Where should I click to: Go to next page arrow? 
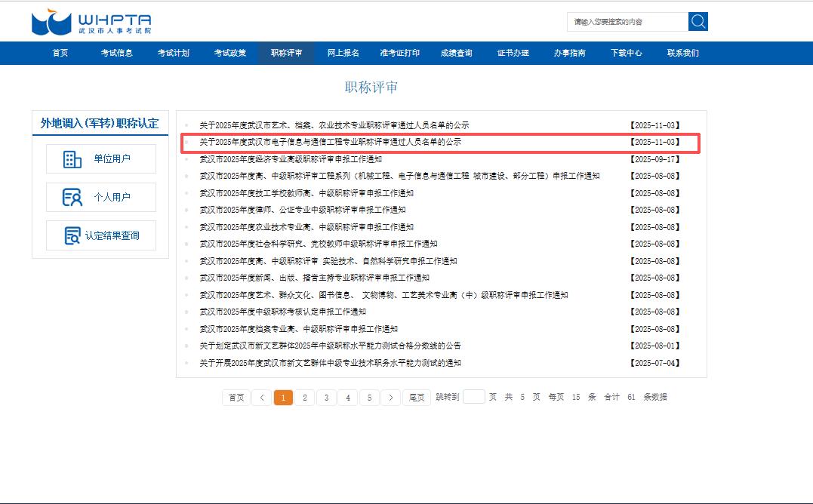390,398
